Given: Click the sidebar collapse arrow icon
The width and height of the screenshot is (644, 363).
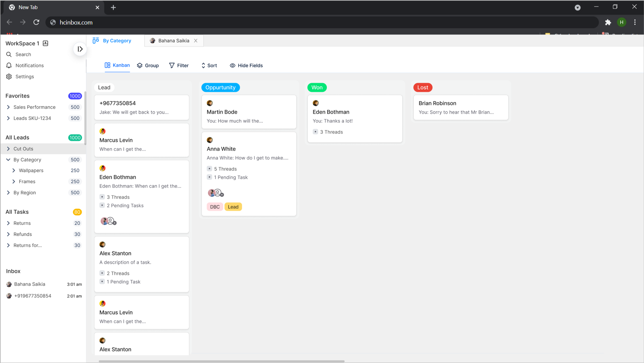Looking at the screenshot, I should 80,49.
